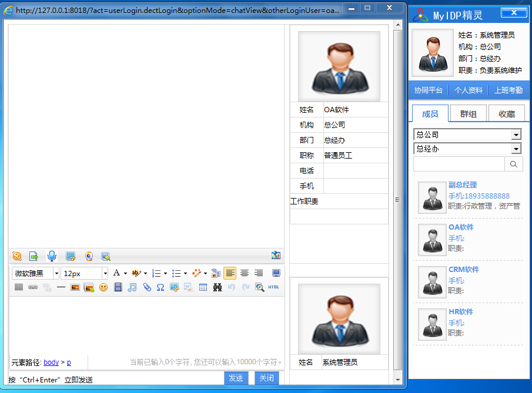The width and height of the screenshot is (532, 393).
Task: Open the emoticon smiley picker
Action: coord(103,287)
